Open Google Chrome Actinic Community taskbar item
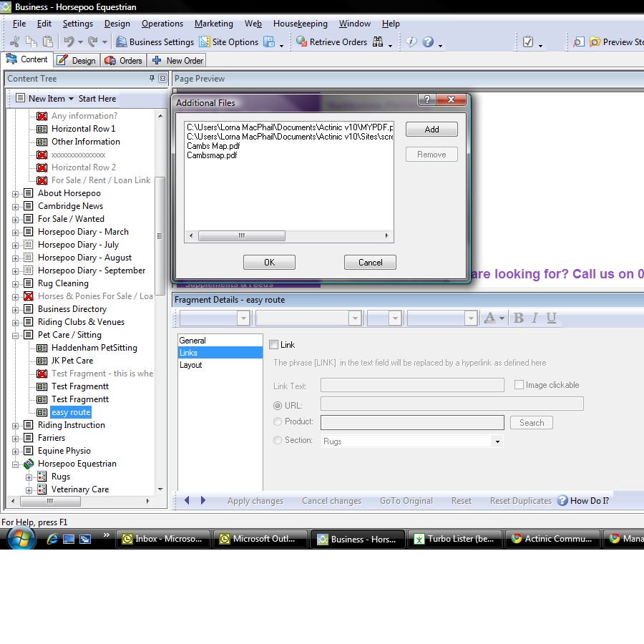 (x=551, y=539)
